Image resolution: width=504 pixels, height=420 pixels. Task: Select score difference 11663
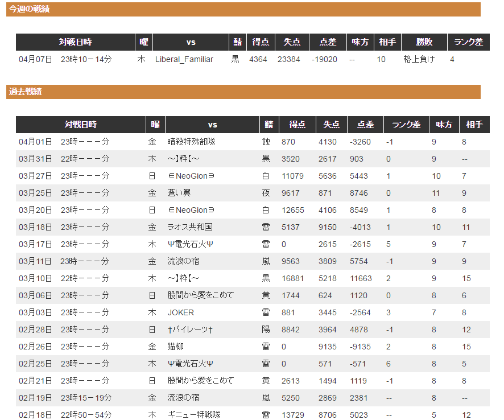[361, 278]
